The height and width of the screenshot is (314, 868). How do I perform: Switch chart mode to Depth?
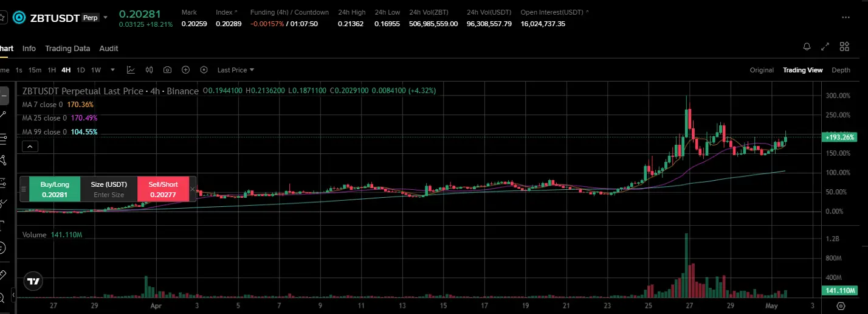(841, 70)
